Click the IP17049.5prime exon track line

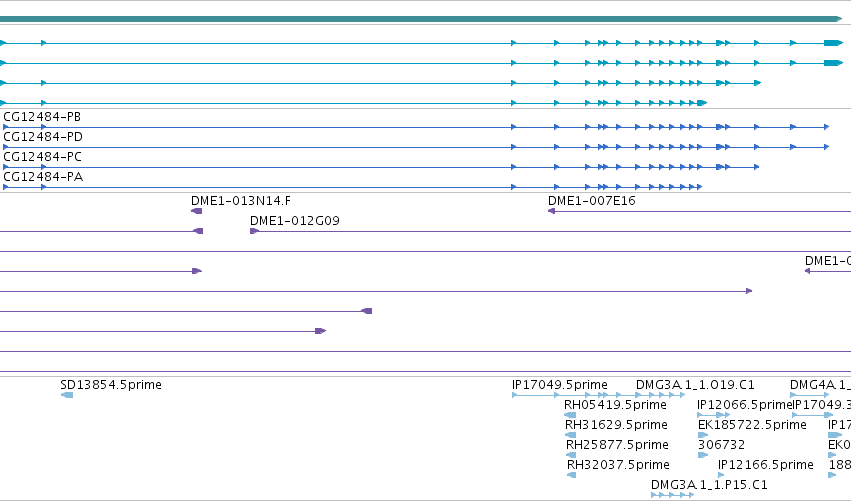tap(598, 395)
